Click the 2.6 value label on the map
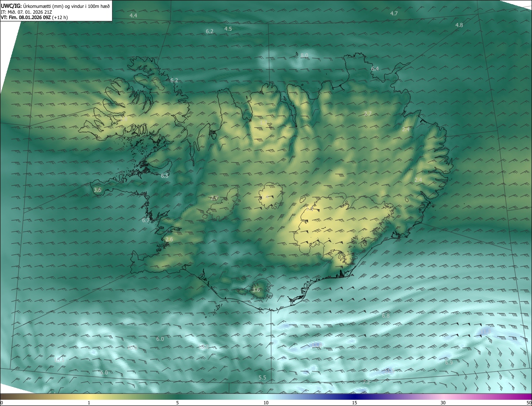Image resolution: width=532 pixels, height=406 pixels. click(x=169, y=239)
